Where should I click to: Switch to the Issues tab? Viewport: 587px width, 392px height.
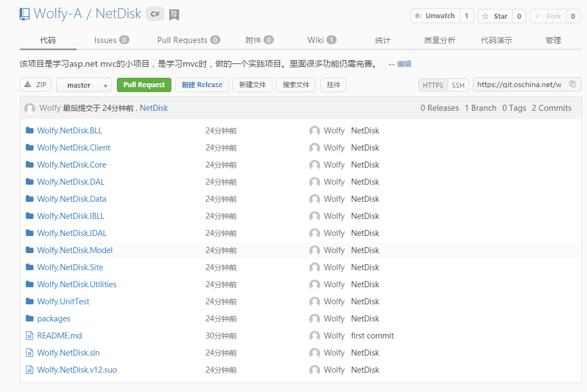(111, 40)
